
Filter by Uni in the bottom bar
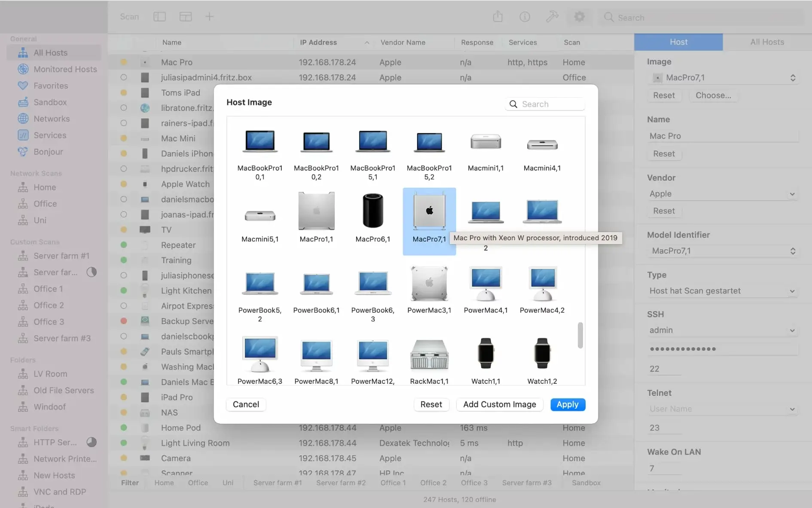coord(228,483)
